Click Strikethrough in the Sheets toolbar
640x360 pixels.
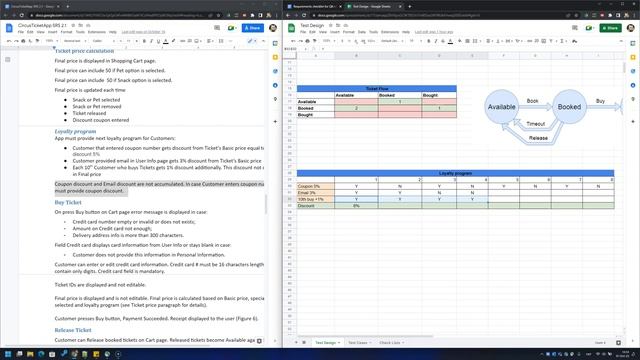coord(443,41)
